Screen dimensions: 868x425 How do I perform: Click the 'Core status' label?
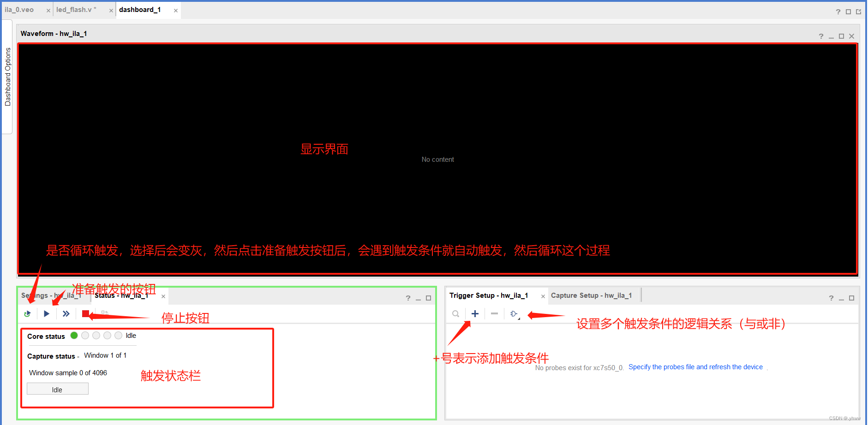(46, 336)
